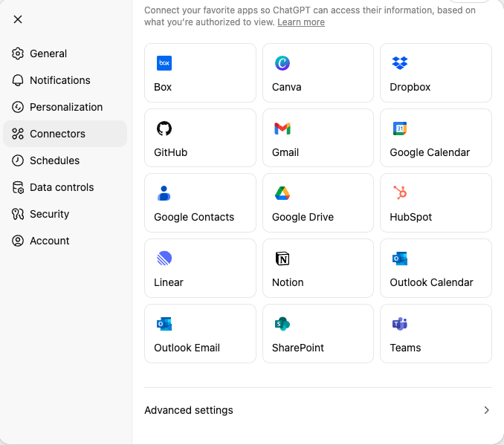Follow the Learn more link

[x=301, y=22]
